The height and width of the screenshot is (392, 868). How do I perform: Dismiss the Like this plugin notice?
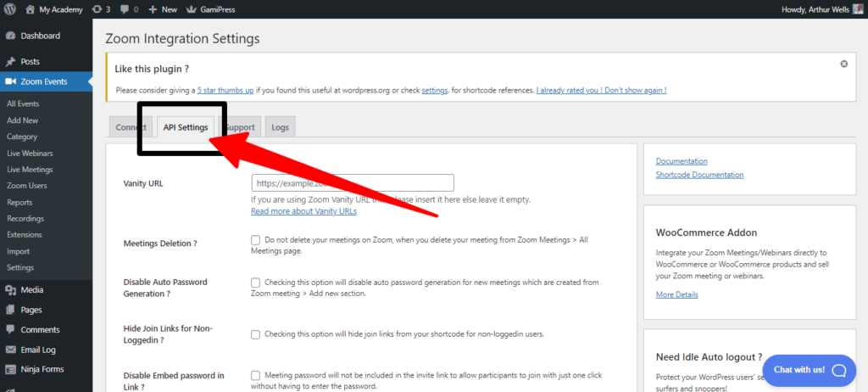tap(843, 64)
